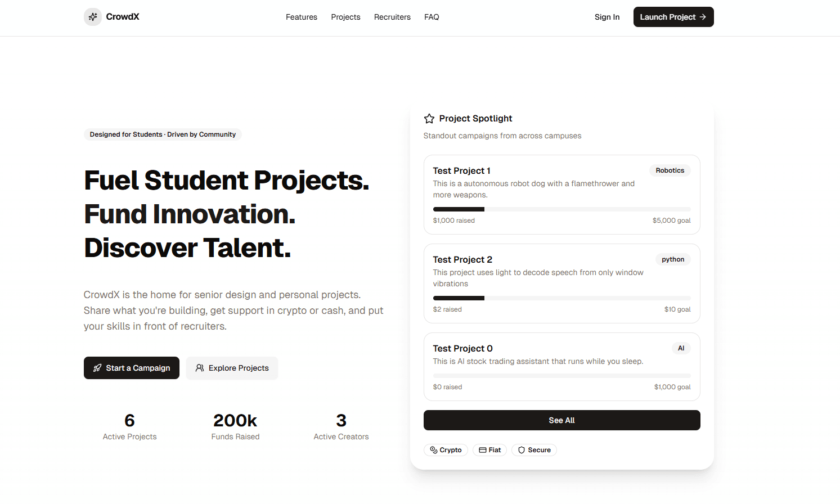This screenshot has width=840, height=504.
Task: Click the Sign In link
Action: pyautogui.click(x=607, y=17)
